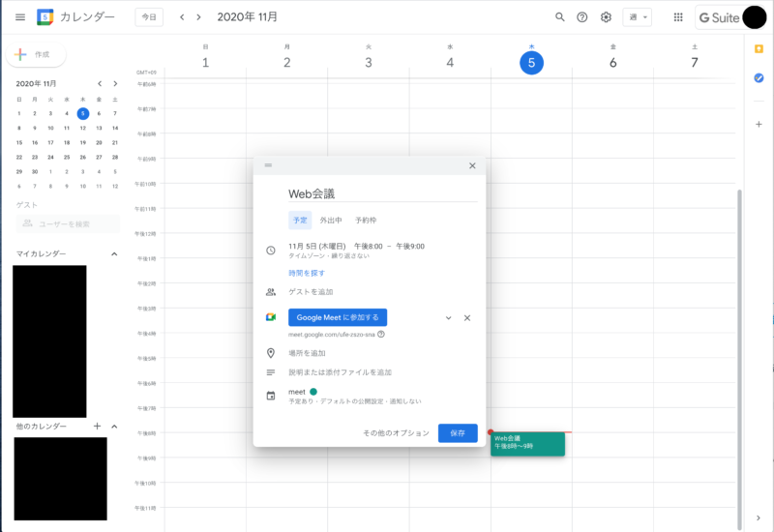Open the green Web会議 event block
774x532 pixels.
[527, 444]
